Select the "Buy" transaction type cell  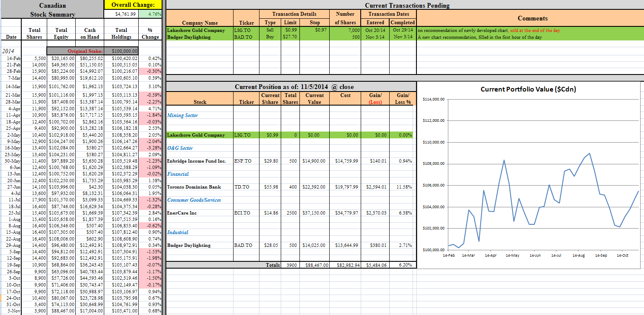click(x=271, y=37)
